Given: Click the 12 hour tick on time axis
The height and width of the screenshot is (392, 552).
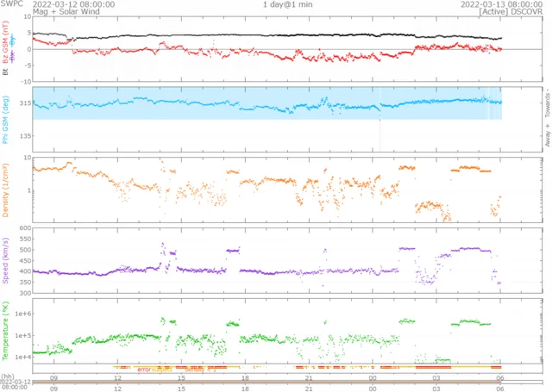Looking at the screenshot, I should pos(117,377).
